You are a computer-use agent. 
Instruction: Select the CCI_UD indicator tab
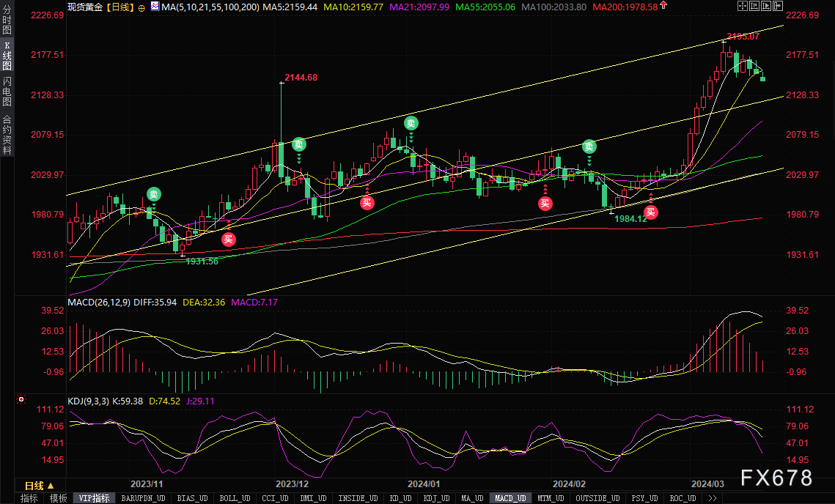(x=276, y=498)
